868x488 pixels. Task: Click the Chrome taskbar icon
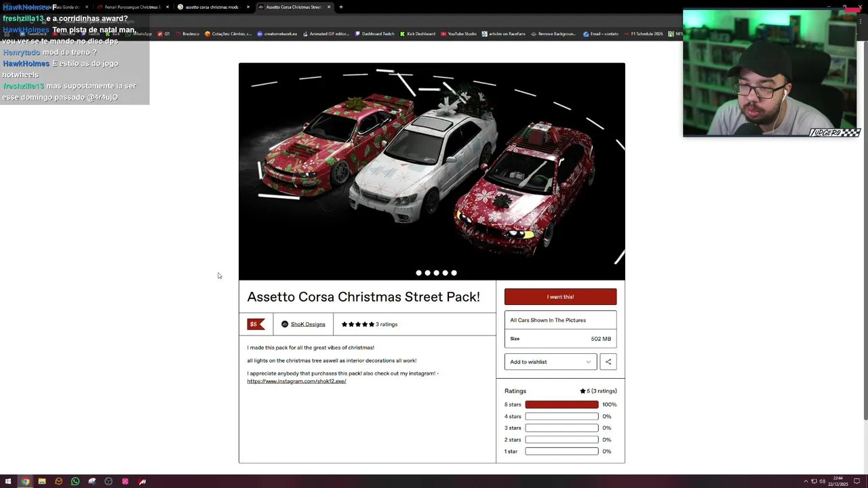25,481
